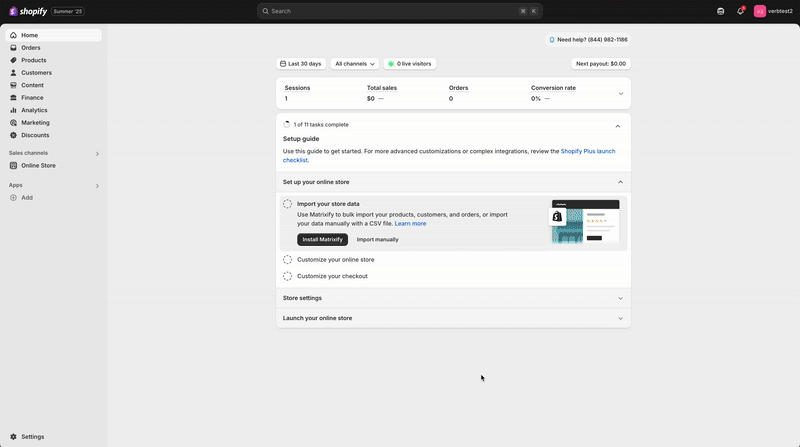The height and width of the screenshot is (447, 800).
Task: Open the verbtest2 account avatar menu
Action: (760, 11)
